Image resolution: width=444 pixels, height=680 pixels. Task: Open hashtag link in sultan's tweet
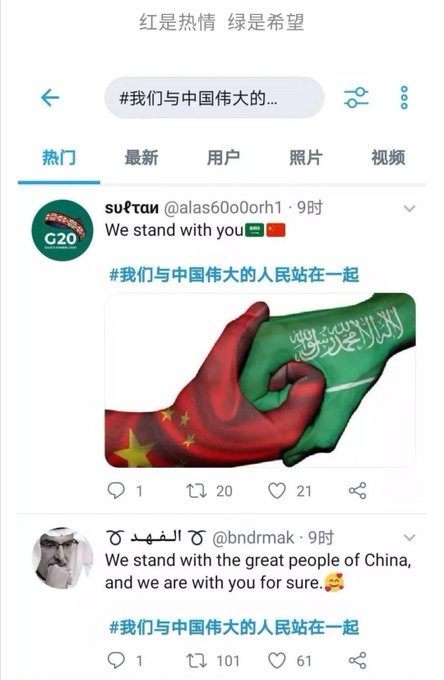pos(234,275)
